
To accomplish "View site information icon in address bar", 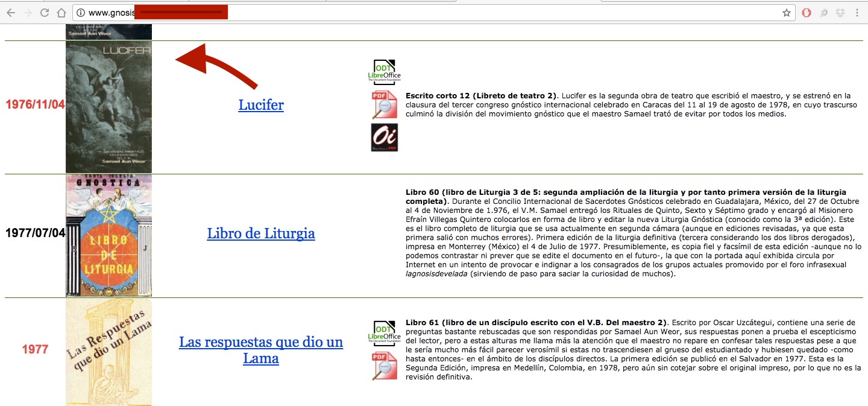I will coord(81,13).
